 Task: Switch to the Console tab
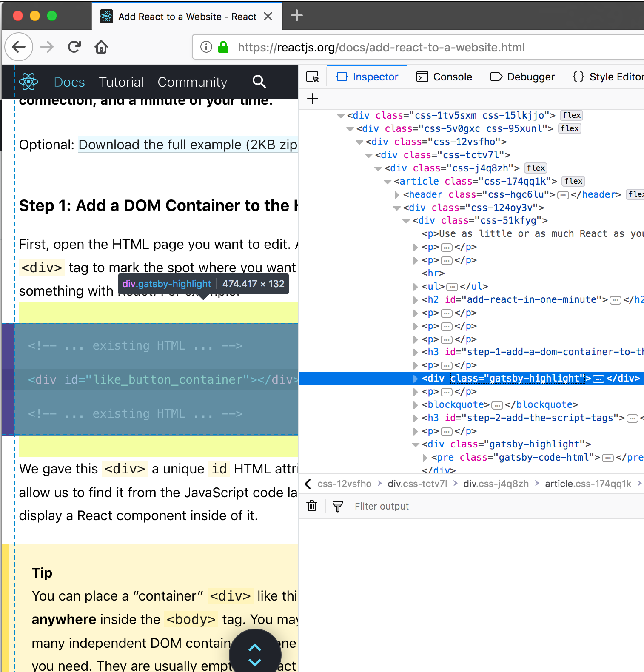click(444, 77)
